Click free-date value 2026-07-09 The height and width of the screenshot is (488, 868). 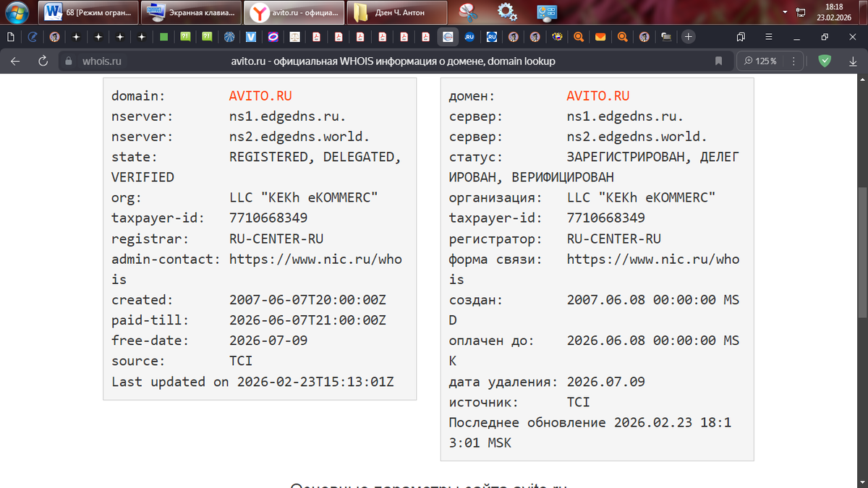[268, 340]
